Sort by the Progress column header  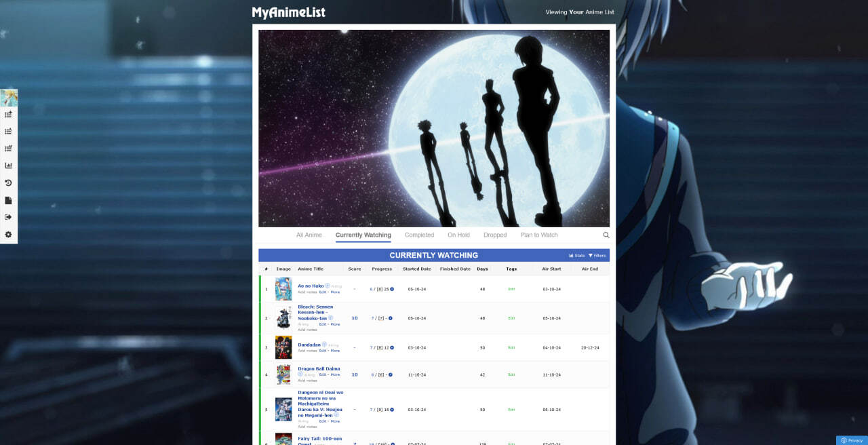click(382, 269)
